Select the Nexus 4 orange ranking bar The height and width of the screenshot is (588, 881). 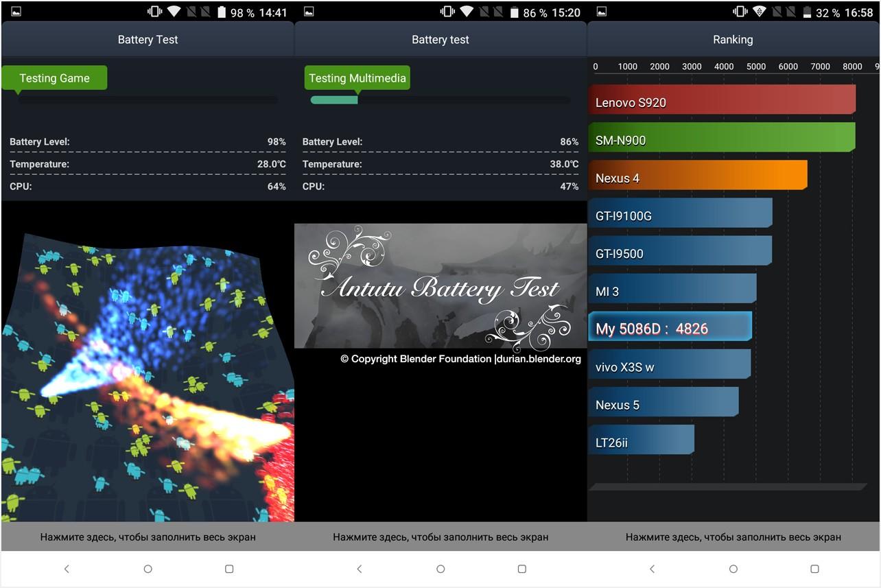[697, 176]
